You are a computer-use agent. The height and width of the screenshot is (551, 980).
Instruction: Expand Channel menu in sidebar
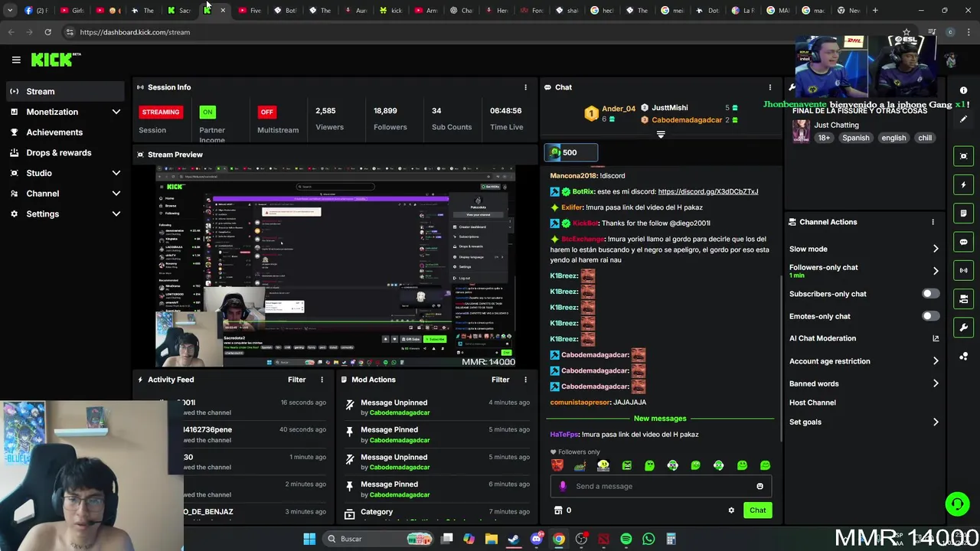coord(116,194)
